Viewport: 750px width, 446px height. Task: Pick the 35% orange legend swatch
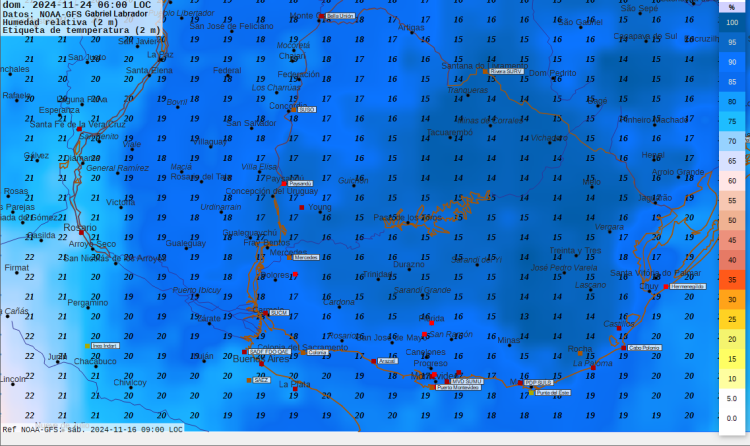[732, 281]
